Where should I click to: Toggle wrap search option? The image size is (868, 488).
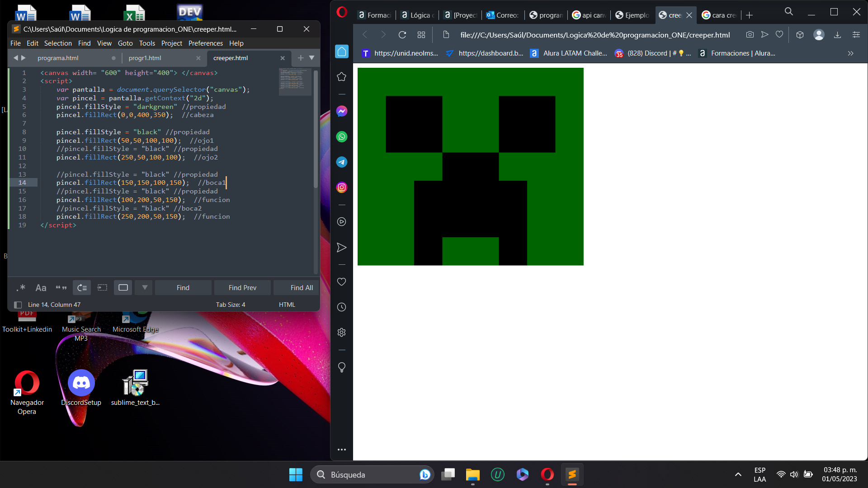point(82,288)
